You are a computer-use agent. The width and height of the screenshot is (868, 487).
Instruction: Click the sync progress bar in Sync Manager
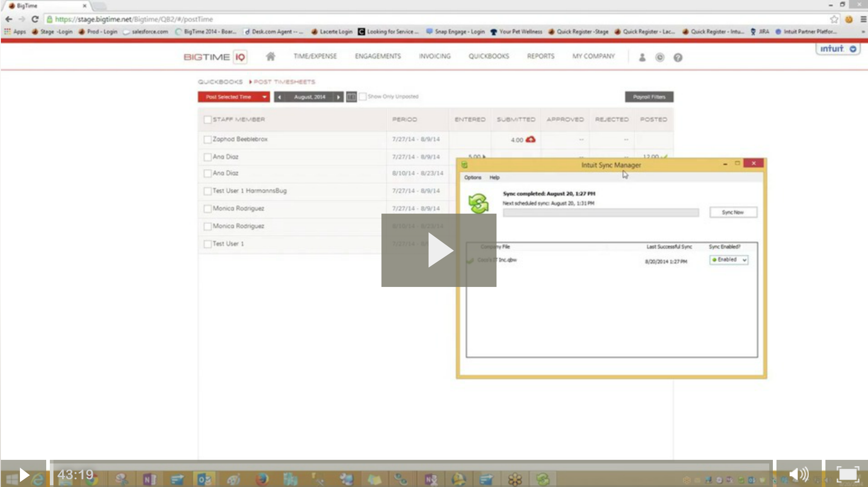(x=601, y=213)
